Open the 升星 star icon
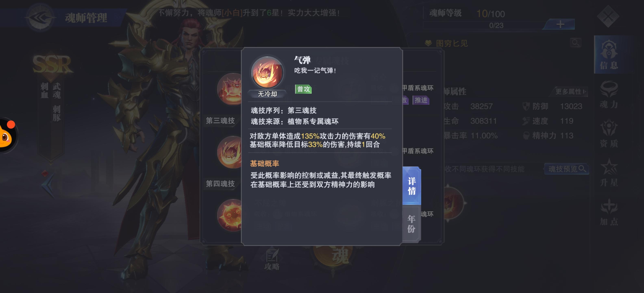 [609, 173]
